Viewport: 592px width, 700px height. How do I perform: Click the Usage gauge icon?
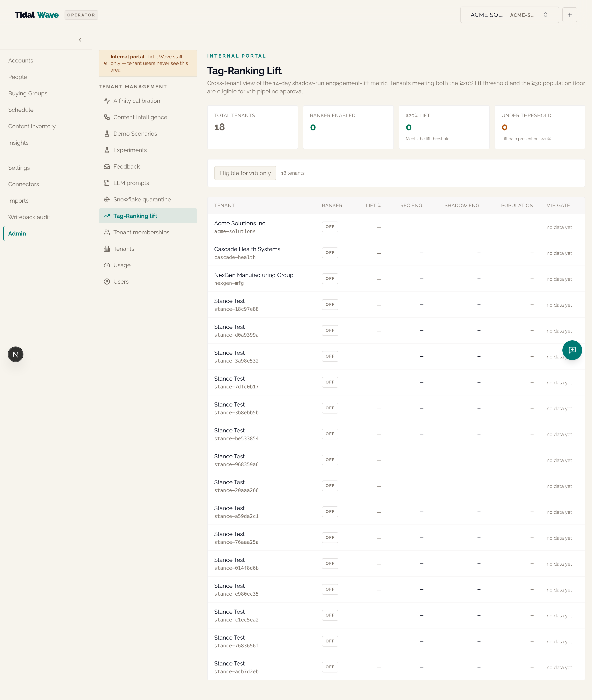pos(107,265)
